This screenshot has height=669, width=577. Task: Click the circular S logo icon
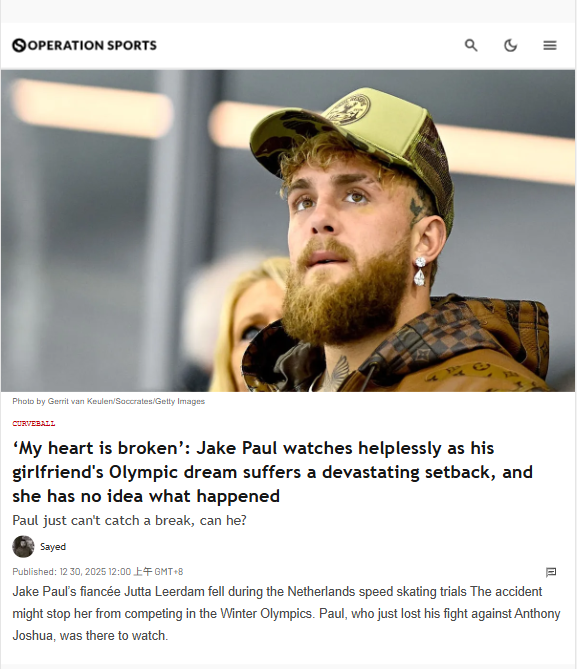pos(19,45)
